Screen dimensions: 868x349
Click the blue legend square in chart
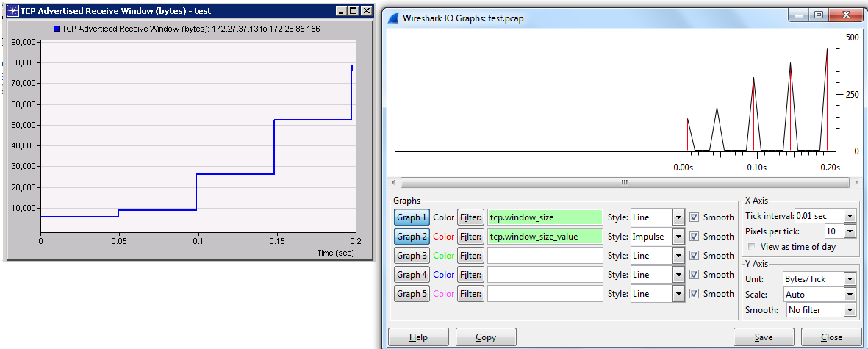tap(57, 29)
